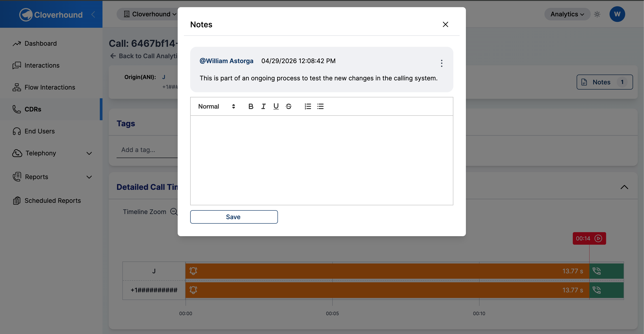The image size is (644, 334).
Task: Toggle bold formatting in note editor
Action: tap(251, 106)
